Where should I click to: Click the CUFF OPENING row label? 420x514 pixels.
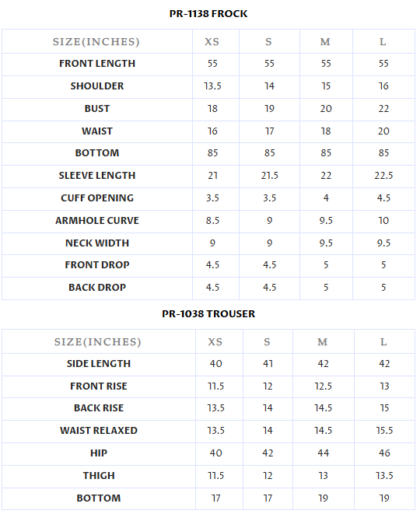point(97,198)
